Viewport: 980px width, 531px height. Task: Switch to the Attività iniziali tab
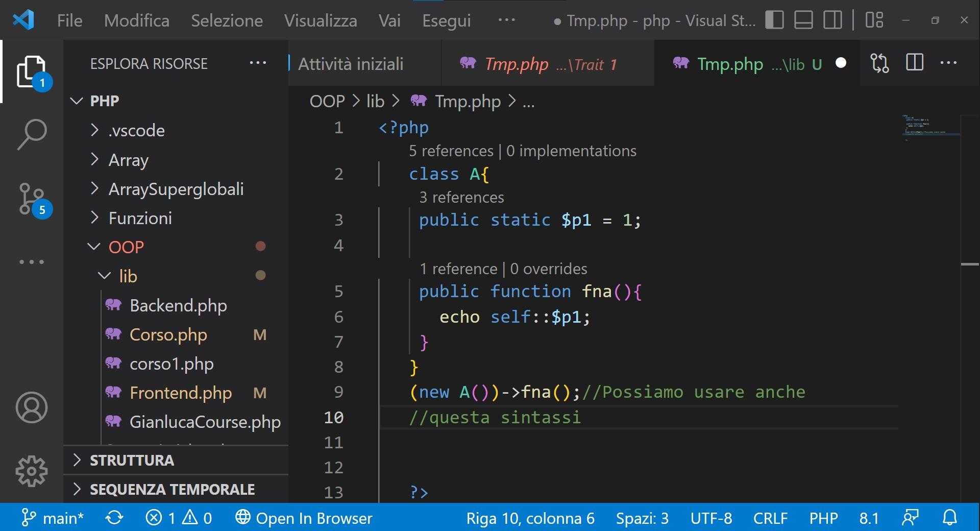coord(364,64)
